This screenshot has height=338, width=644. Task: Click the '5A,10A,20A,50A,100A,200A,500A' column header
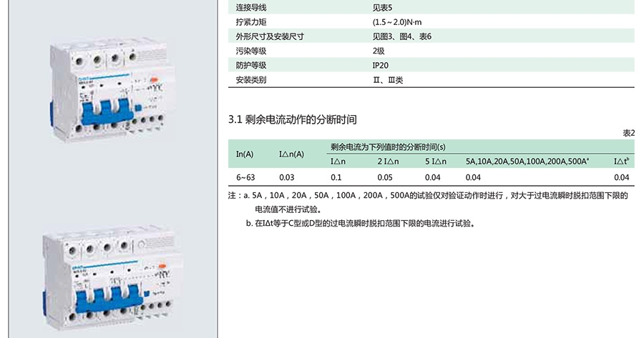[527, 161]
